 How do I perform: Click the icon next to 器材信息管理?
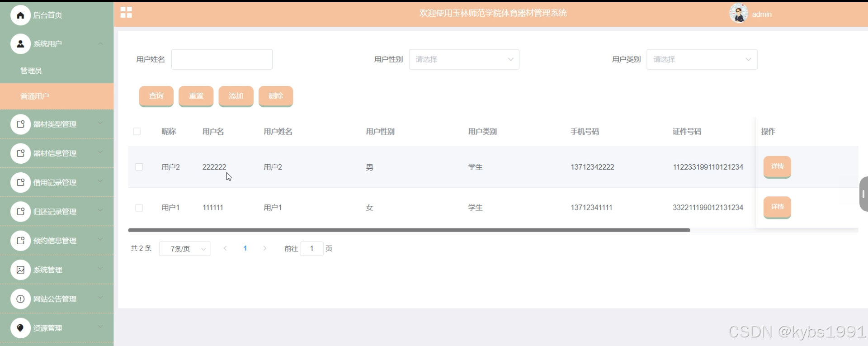(20, 153)
